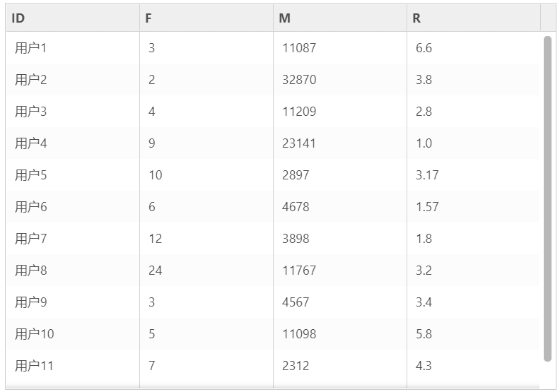Viewport: 560px width, 392px height.
Task: Sort by the F column header
Action: tap(206, 18)
